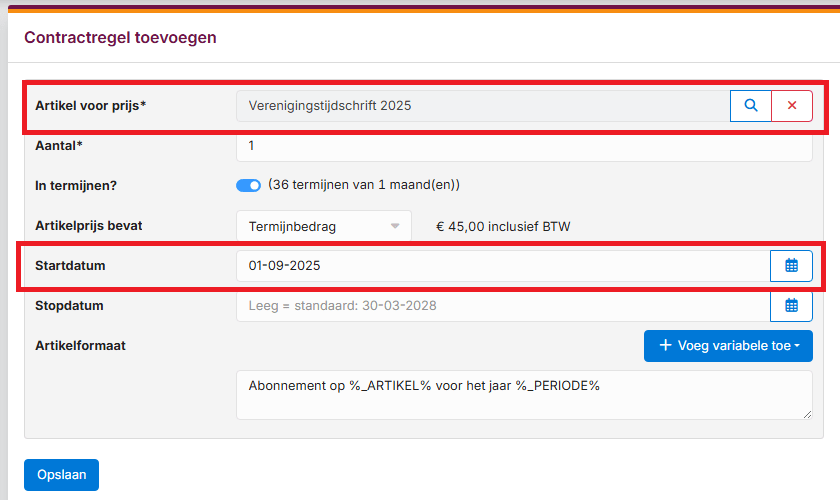Edit the Artikelformaat text area
The height and width of the screenshot is (500, 840).
point(524,395)
